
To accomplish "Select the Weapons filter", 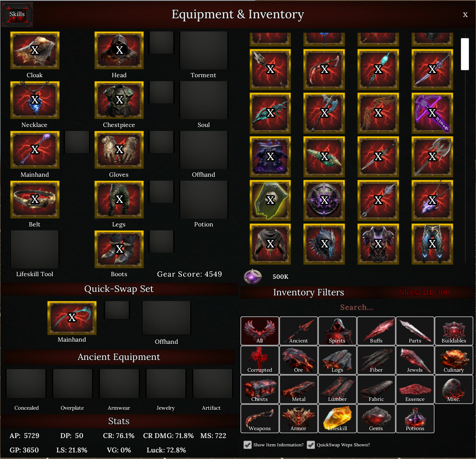I will [x=260, y=418].
